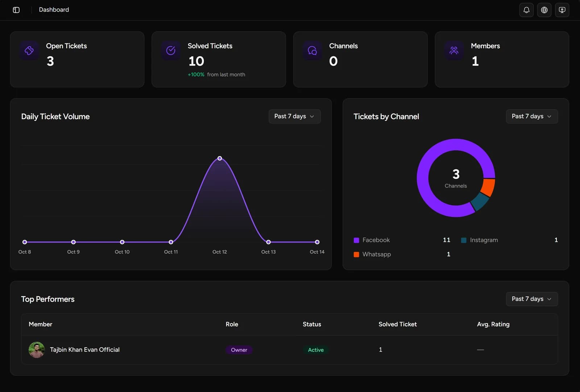Open the notifications bell
Screen dimensions: 580x392
coord(526,10)
